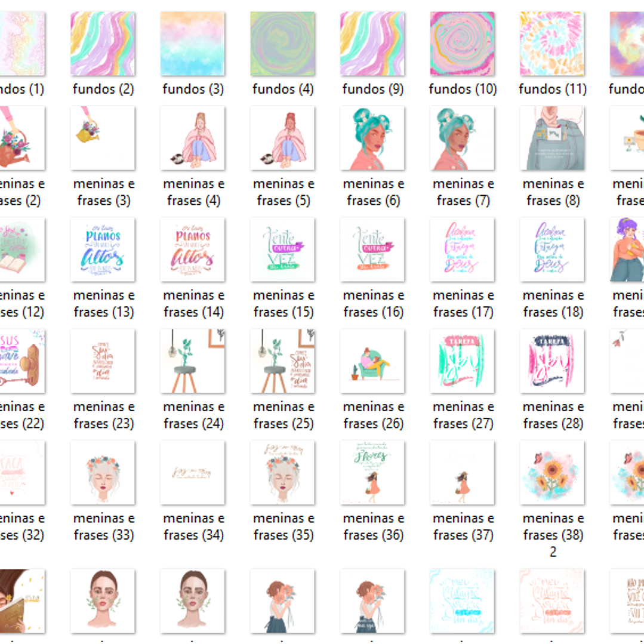Select meninas e frases (13) blue lettering thumbnail
The height and width of the screenshot is (644, 644).
point(103,249)
